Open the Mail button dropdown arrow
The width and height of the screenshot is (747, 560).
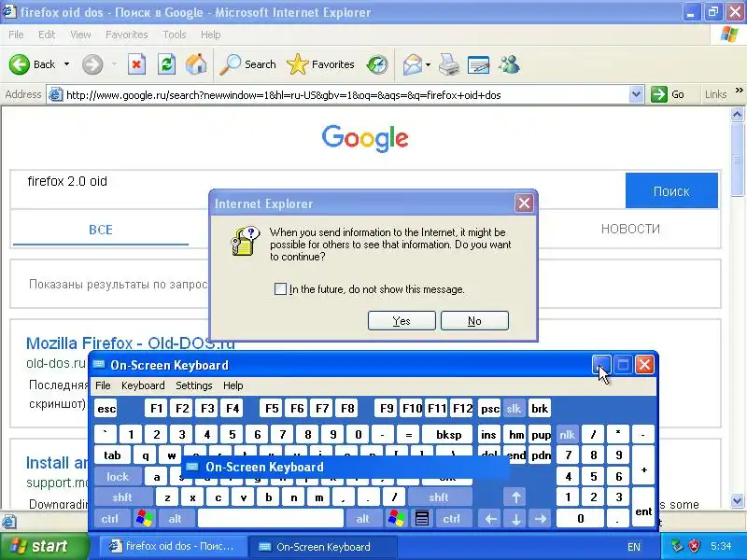click(x=428, y=64)
